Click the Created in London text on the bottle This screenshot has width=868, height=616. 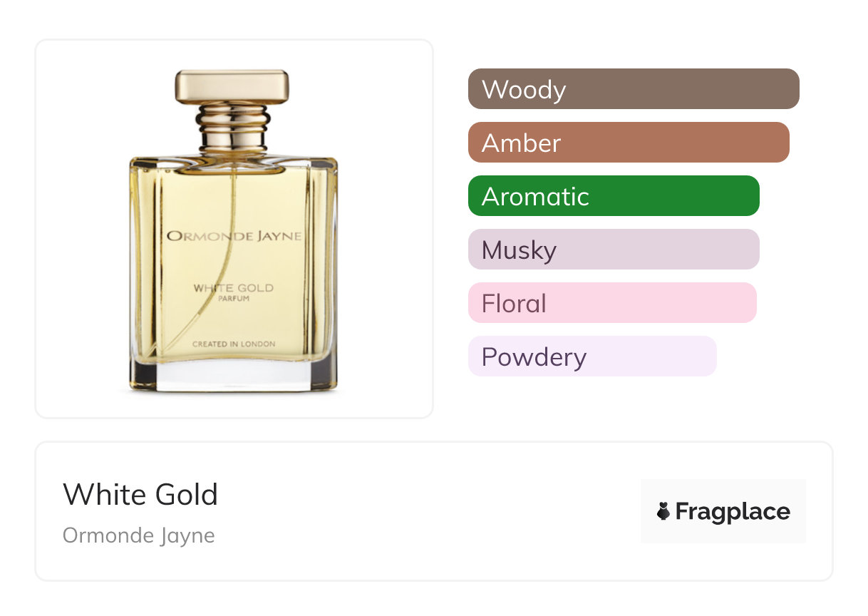tap(233, 344)
